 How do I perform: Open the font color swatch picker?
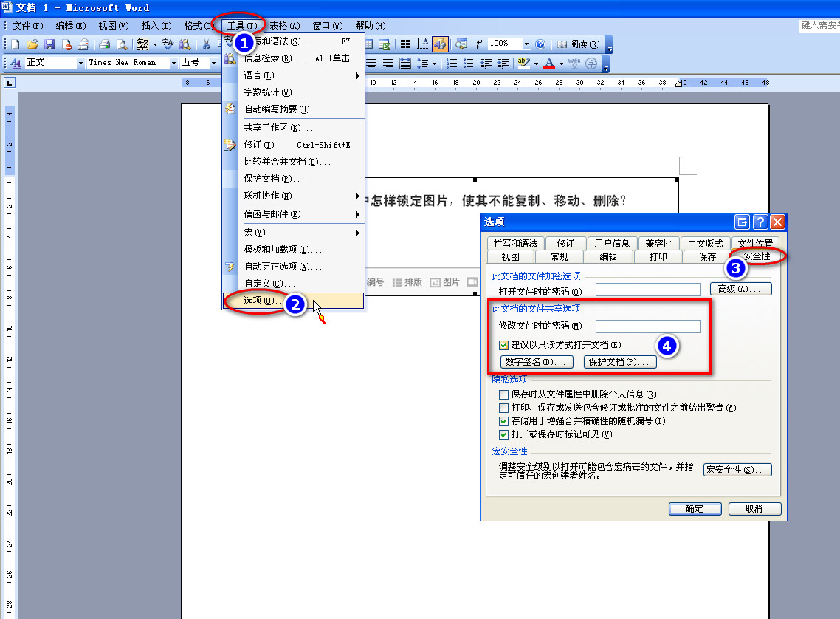(560, 62)
